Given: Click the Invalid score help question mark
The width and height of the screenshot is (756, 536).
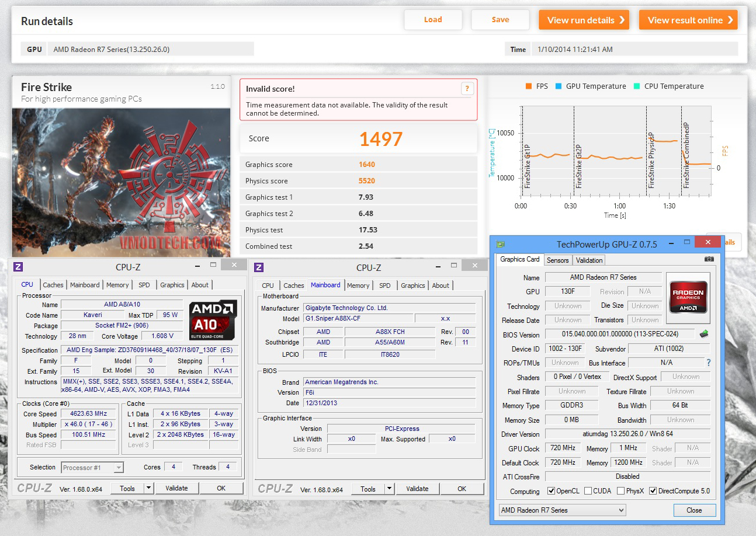Looking at the screenshot, I should [x=467, y=89].
